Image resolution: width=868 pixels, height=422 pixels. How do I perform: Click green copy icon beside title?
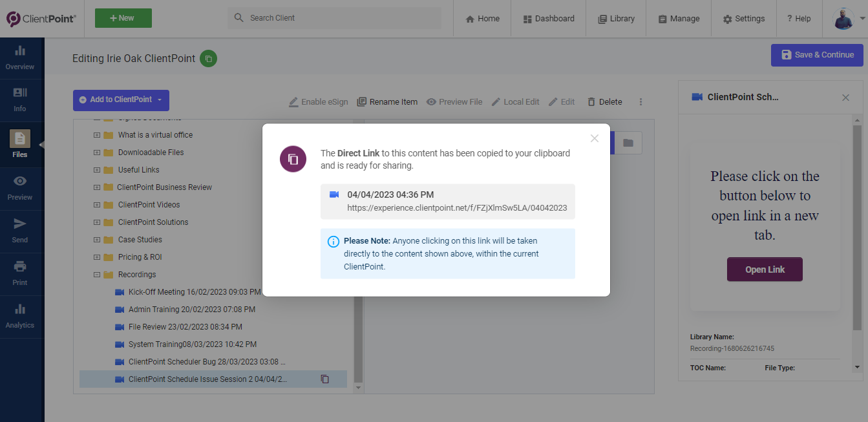click(x=208, y=59)
